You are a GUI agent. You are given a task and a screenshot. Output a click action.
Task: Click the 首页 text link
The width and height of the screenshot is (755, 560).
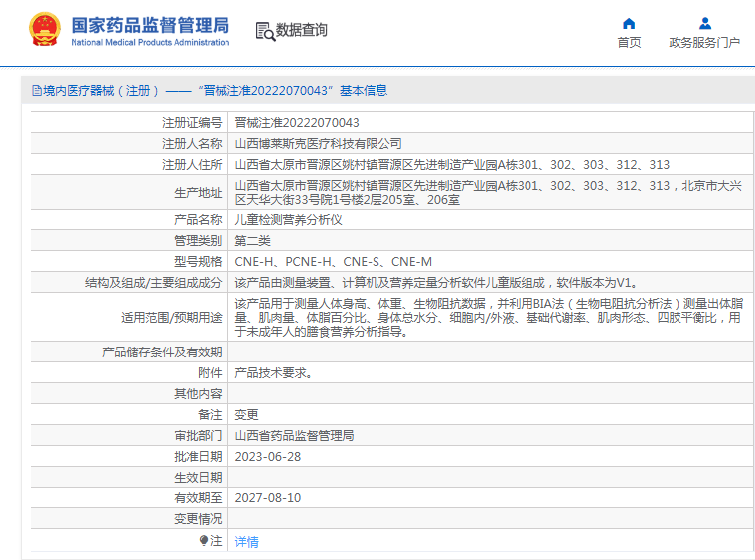click(629, 43)
